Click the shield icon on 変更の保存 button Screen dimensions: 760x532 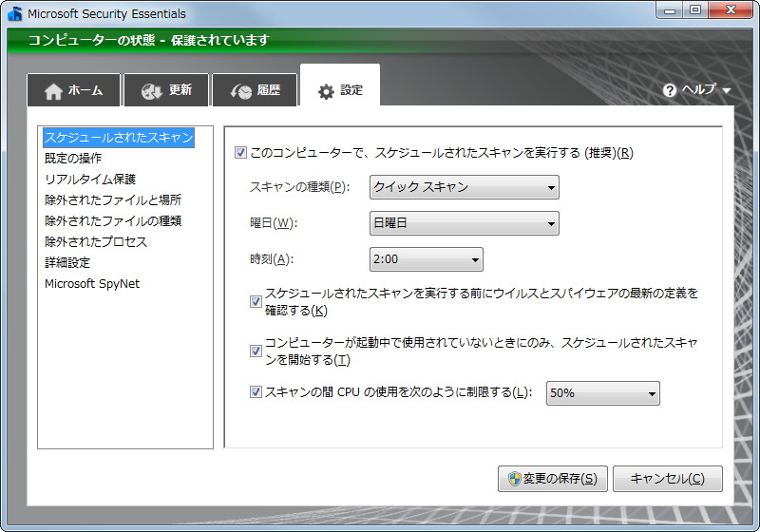[x=514, y=479]
